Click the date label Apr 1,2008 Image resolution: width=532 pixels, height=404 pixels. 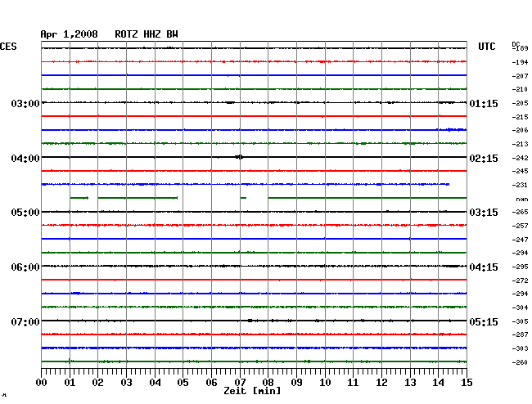click(69, 34)
